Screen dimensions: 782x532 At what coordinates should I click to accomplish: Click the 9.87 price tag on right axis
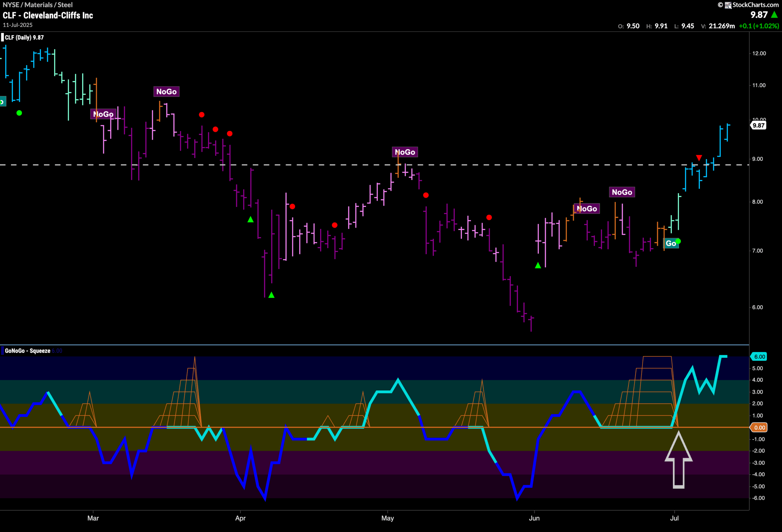pyautogui.click(x=758, y=126)
